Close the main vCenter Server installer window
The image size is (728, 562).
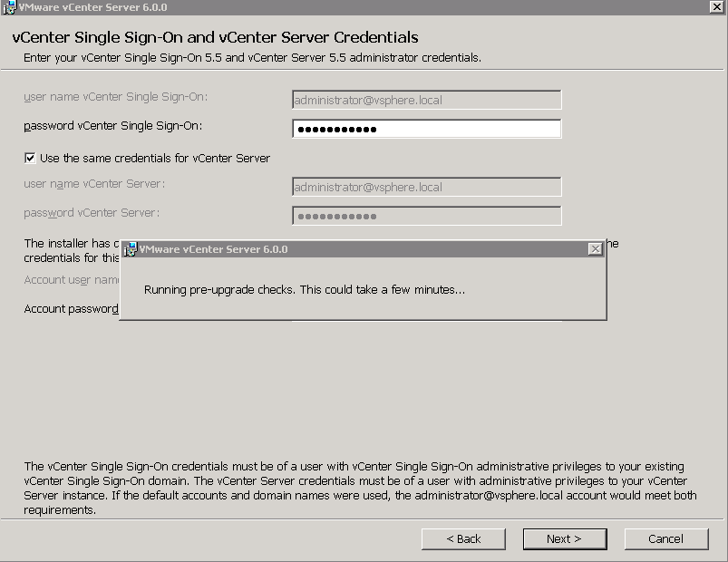[x=715, y=6]
